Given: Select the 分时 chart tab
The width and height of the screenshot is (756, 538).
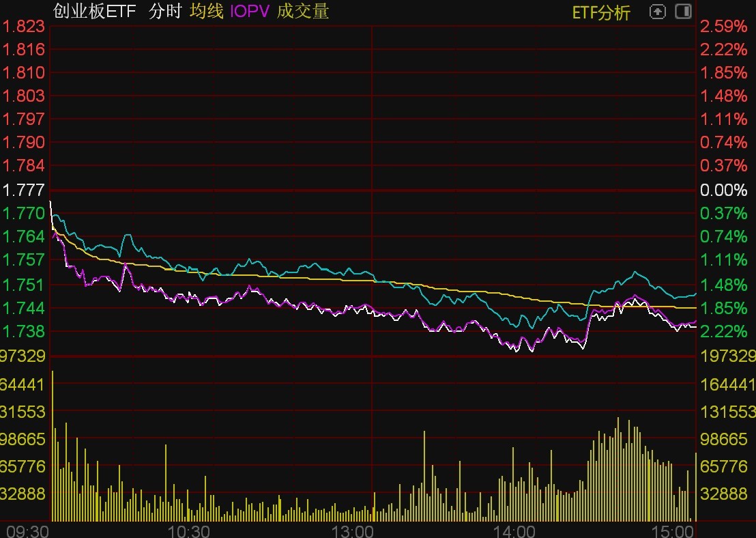Looking at the screenshot, I should coord(165,11).
